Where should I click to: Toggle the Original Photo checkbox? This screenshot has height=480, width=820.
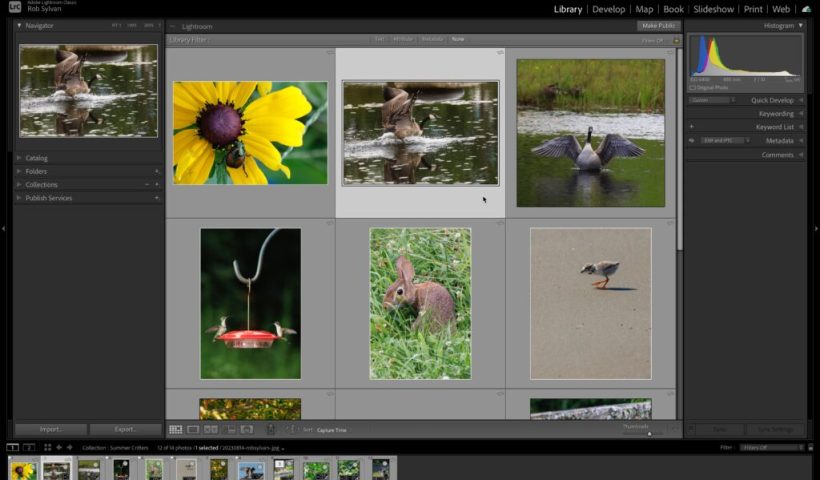click(694, 87)
